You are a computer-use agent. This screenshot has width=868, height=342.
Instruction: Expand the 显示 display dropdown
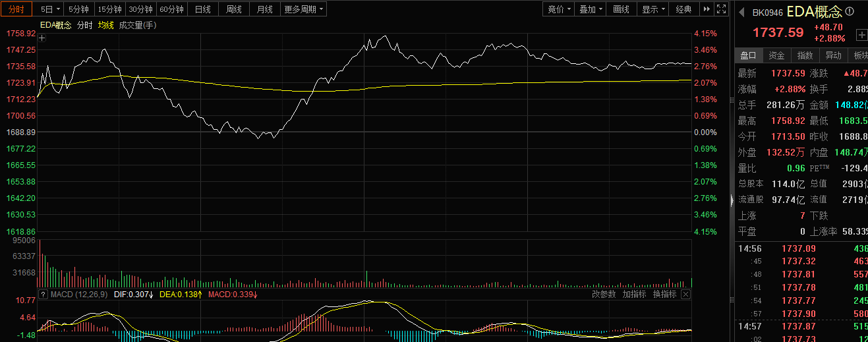click(653, 9)
